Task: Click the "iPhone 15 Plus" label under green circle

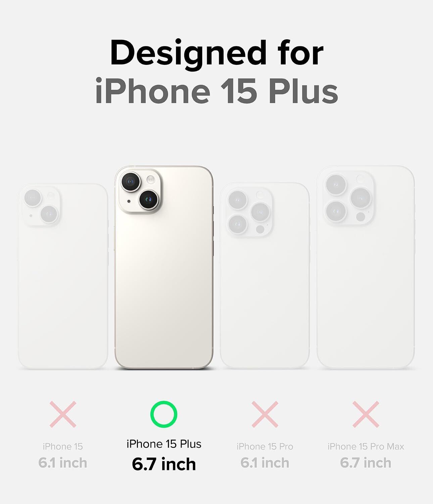Action: [x=164, y=444]
